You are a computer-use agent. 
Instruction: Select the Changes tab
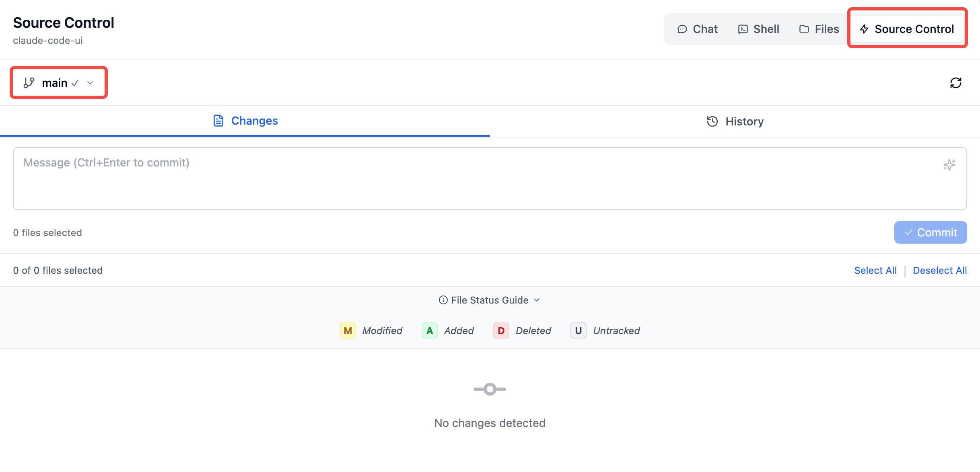click(245, 121)
